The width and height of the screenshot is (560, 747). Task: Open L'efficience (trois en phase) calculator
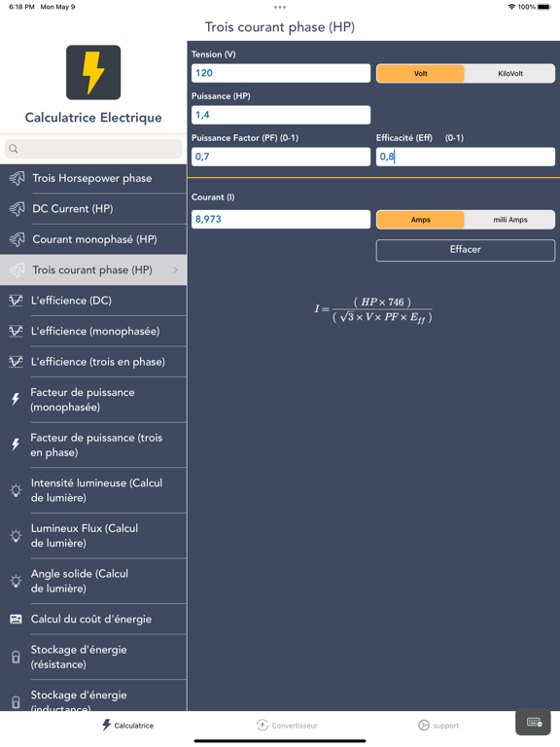pos(93,362)
